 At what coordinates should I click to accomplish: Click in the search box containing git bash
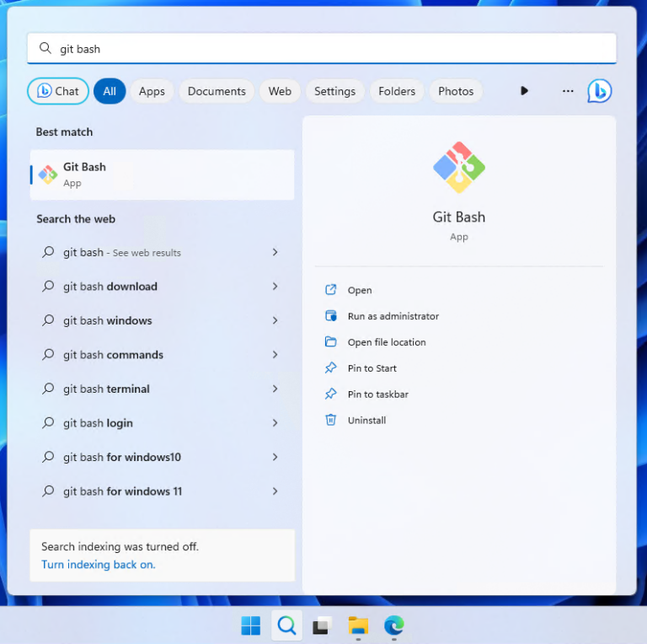[322, 49]
